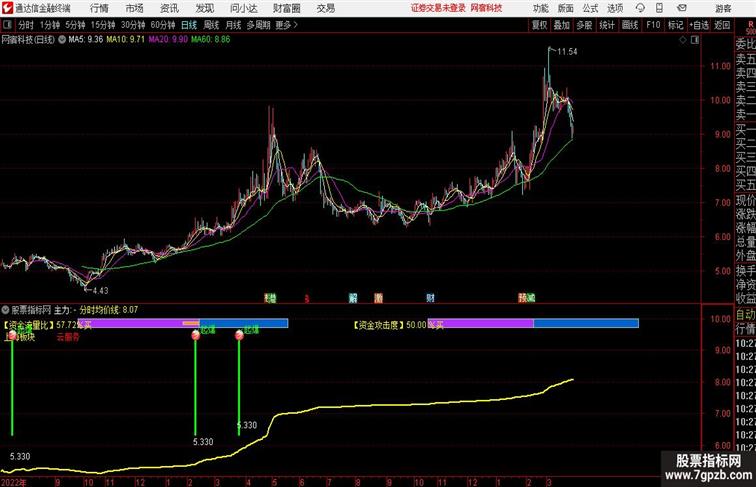Click the 游客 user account label
Viewport: 756px width, 487px height.
tap(723, 8)
